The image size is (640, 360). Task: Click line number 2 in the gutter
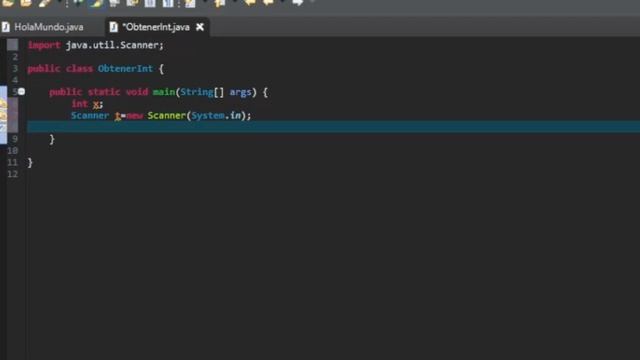[x=15, y=57]
